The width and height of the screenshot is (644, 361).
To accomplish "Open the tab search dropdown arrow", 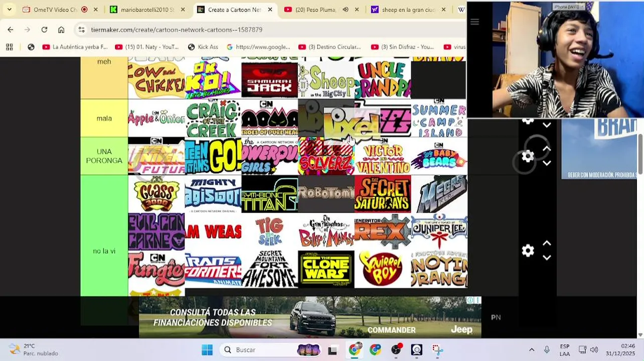I will click(9, 10).
